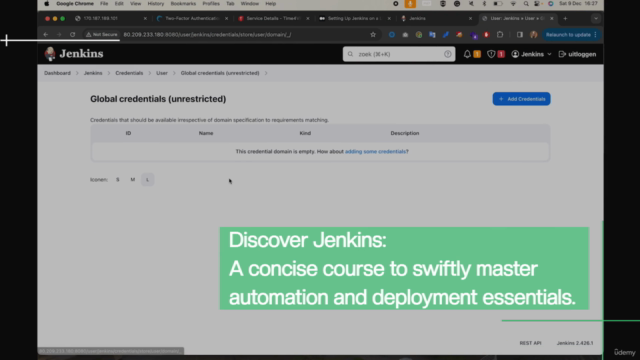The width and height of the screenshot is (640, 360).
Task: Click the macOS date and time
Action: click(579, 4)
